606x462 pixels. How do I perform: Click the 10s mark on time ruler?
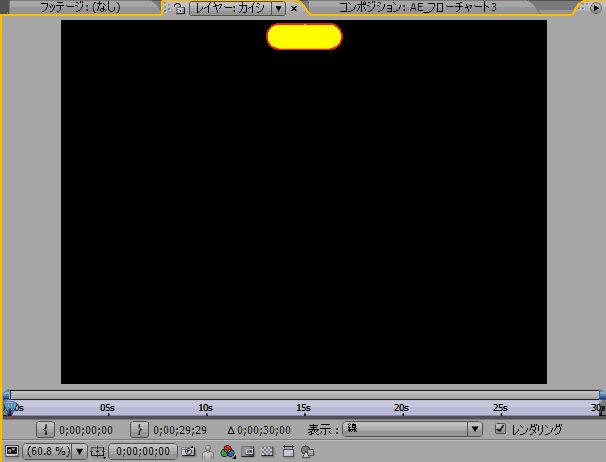pos(206,408)
